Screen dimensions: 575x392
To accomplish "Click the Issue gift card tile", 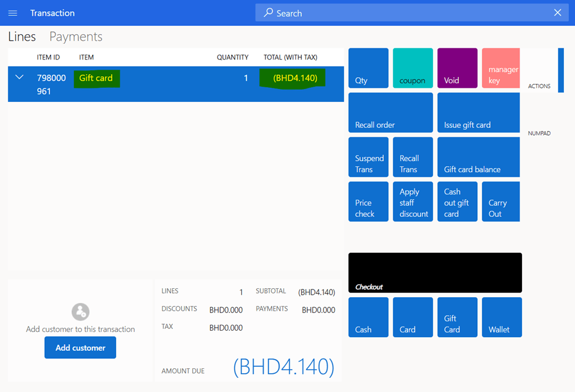I will [x=478, y=113].
